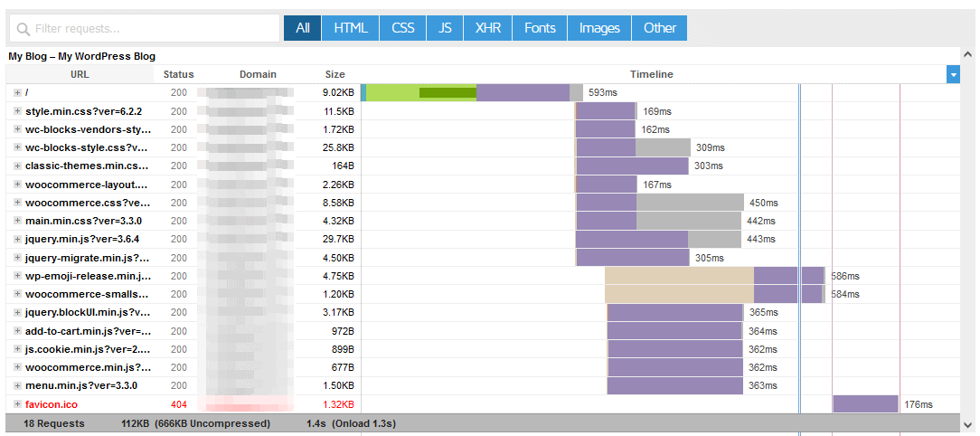Expand the jquery-migrate.min.js request row
Image resolution: width=980 pixels, height=436 pixels.
pos(17,258)
